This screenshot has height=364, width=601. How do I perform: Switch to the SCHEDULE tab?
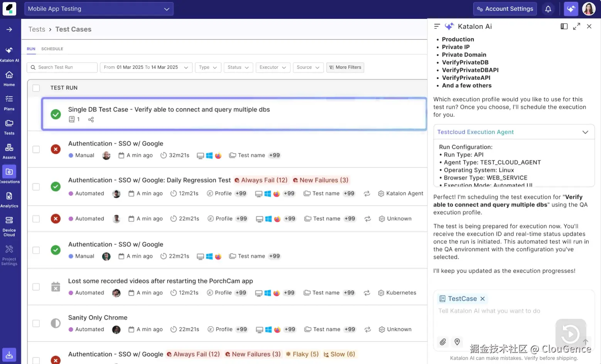[52, 49]
